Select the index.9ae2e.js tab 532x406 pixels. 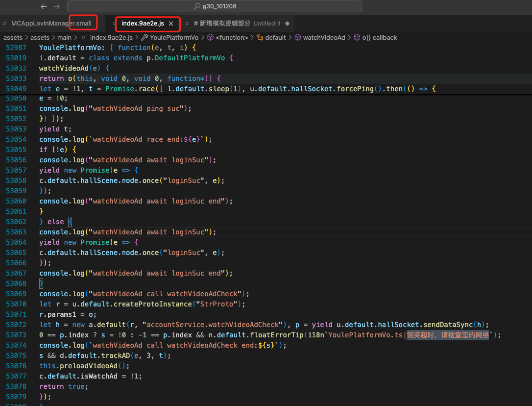pyautogui.click(x=143, y=24)
